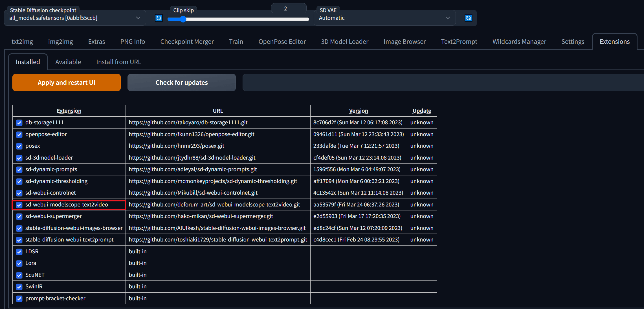
Task: Refresh the Stable Diffusion checkpoint list
Action: [159, 18]
